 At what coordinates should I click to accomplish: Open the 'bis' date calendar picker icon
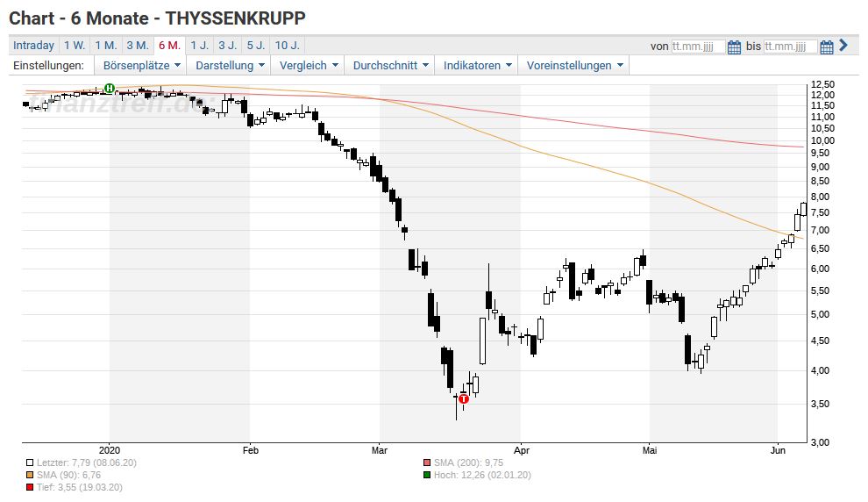pos(827,47)
